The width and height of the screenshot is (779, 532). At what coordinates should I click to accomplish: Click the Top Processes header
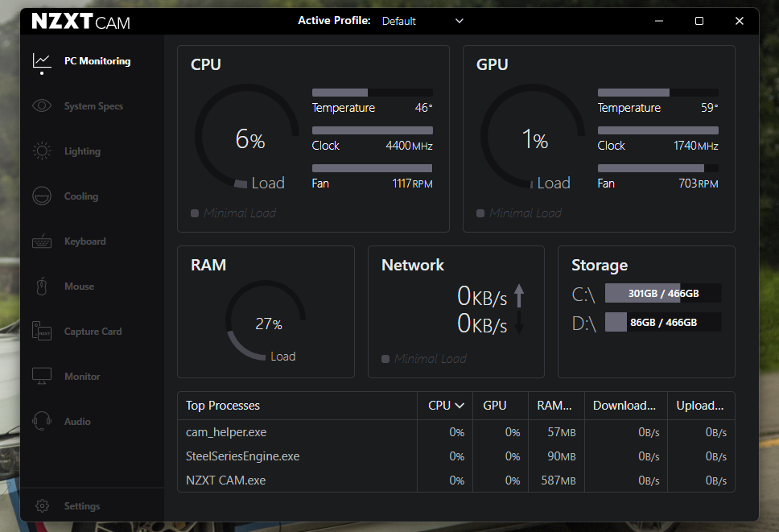coord(223,406)
